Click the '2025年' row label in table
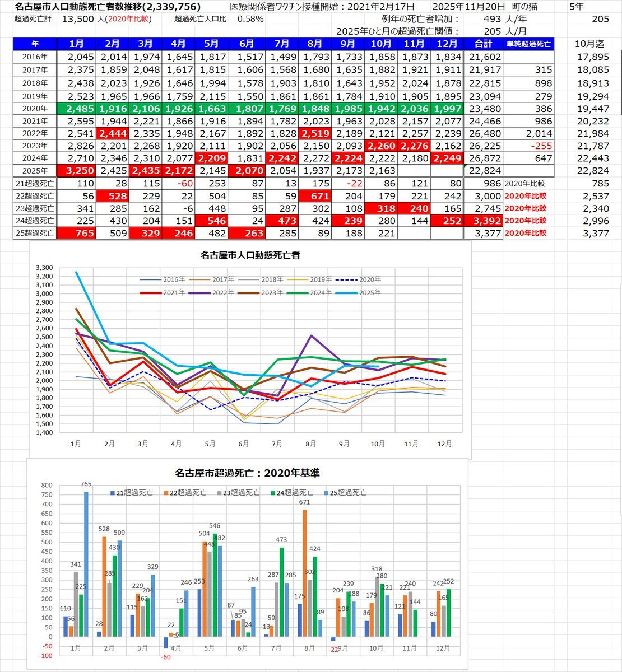 [35, 170]
